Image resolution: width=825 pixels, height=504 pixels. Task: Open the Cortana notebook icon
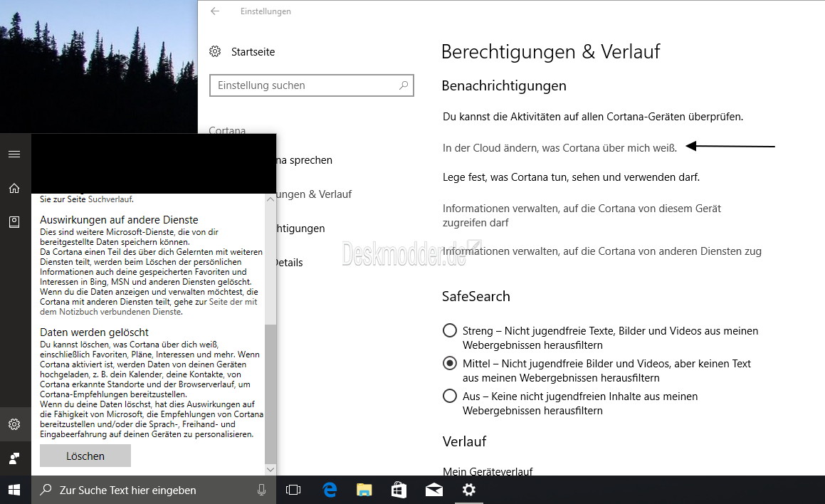point(15,222)
